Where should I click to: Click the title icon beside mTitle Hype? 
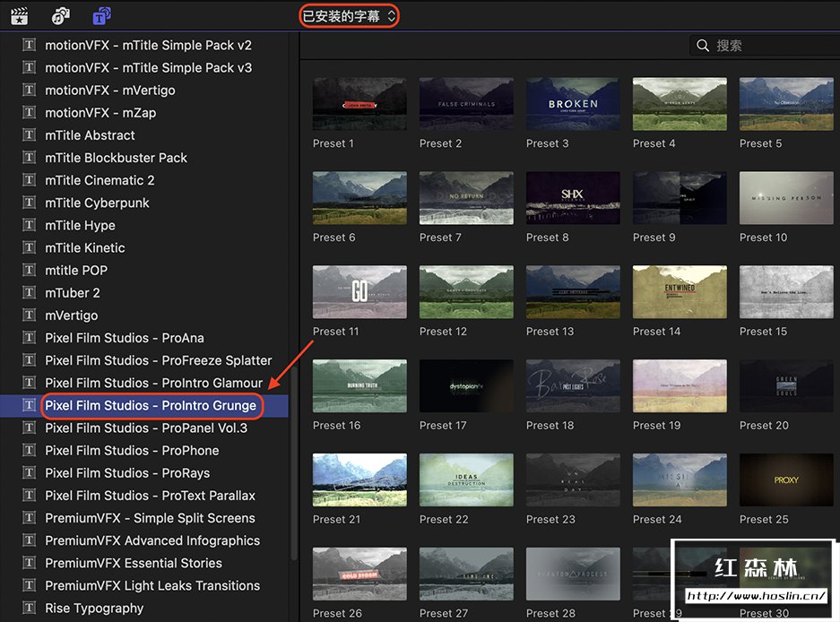click(x=29, y=224)
